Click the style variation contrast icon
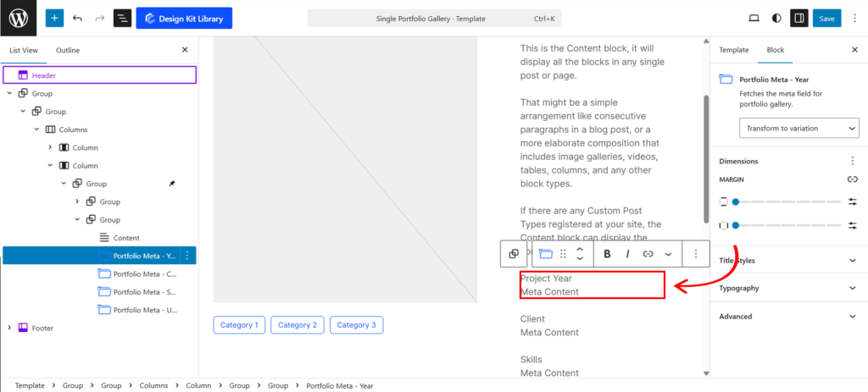 click(x=776, y=18)
